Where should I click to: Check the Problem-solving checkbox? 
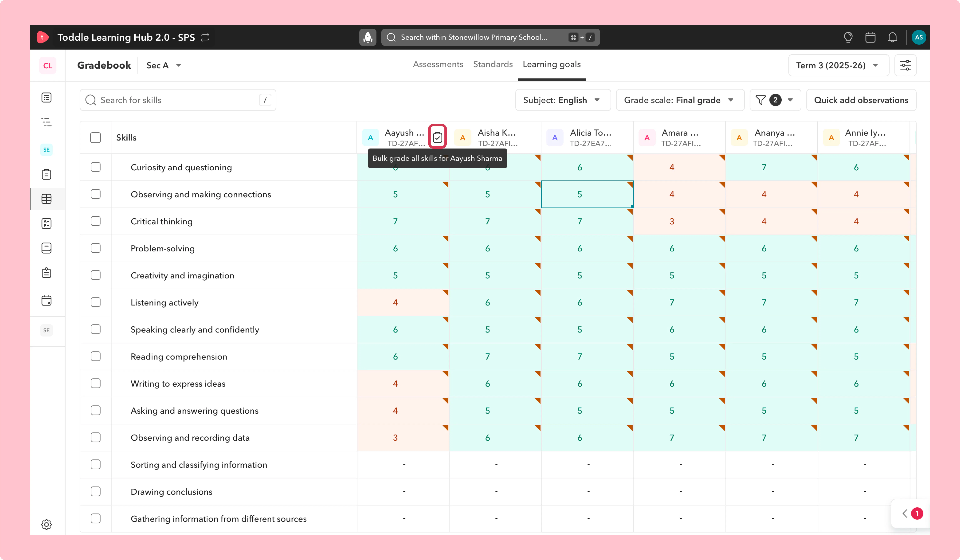tap(96, 248)
